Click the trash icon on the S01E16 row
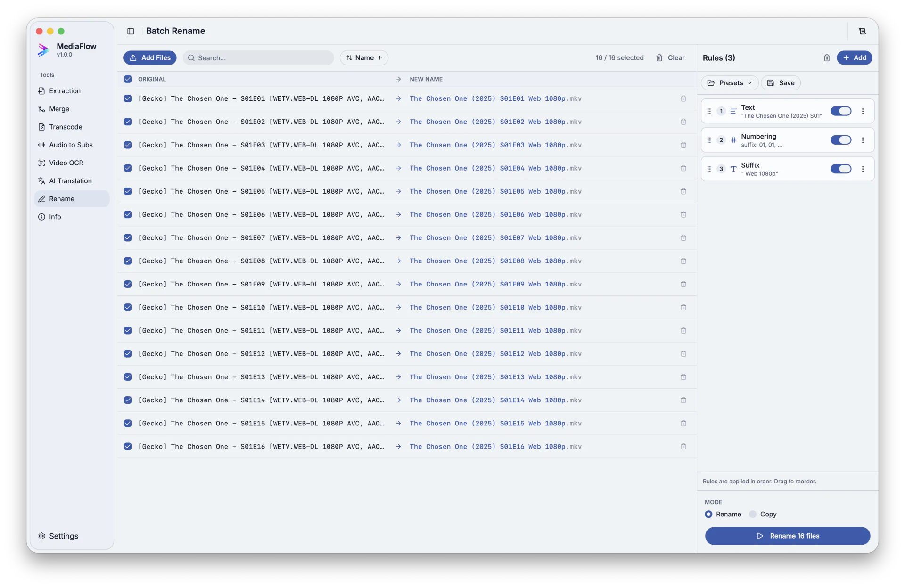 [x=683, y=447]
